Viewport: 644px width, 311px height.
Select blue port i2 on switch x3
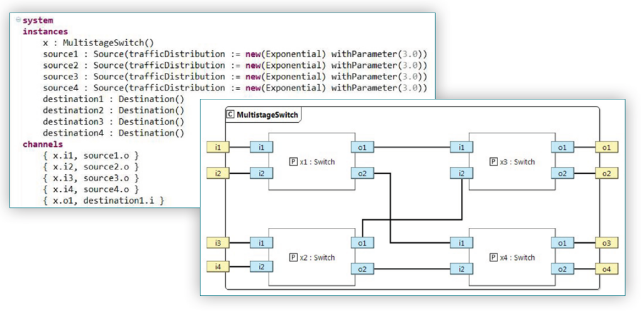pos(462,173)
